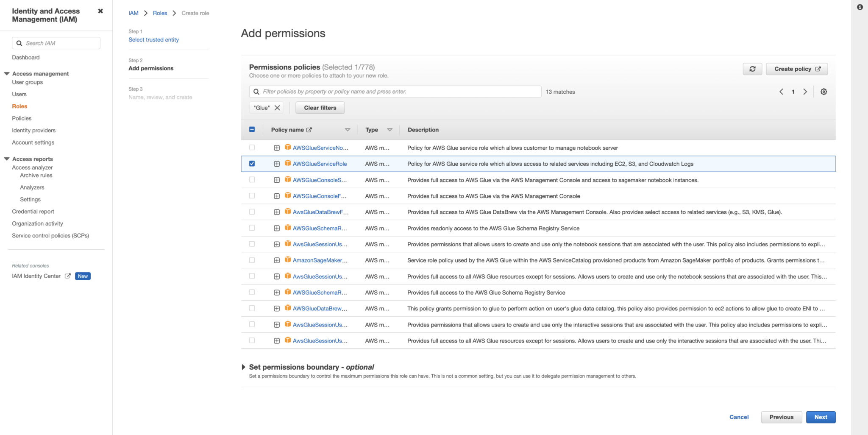Click the filter policies search field
The height and width of the screenshot is (435, 868).
coord(394,91)
